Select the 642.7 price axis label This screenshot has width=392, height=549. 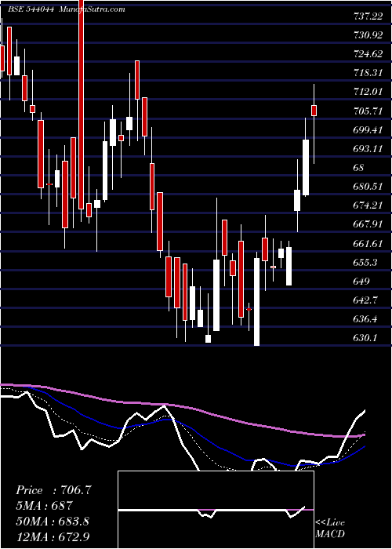[x=365, y=300]
